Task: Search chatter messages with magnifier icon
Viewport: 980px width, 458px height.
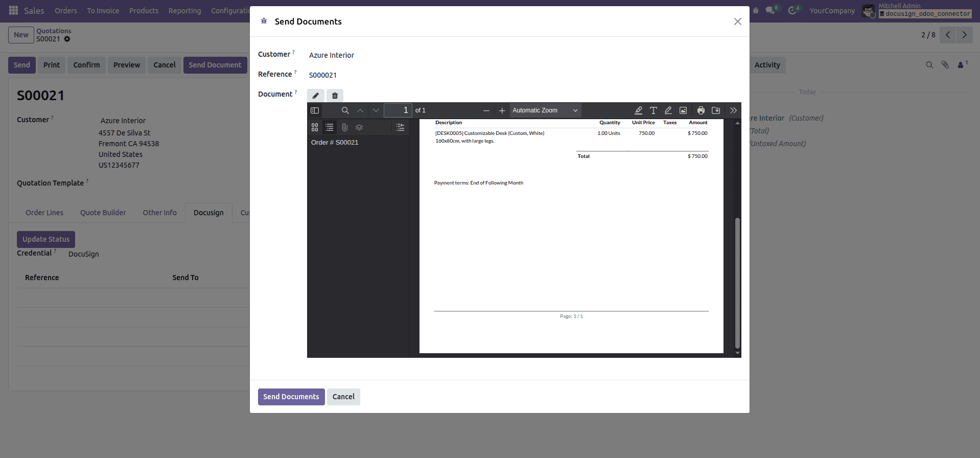Action: [x=929, y=65]
